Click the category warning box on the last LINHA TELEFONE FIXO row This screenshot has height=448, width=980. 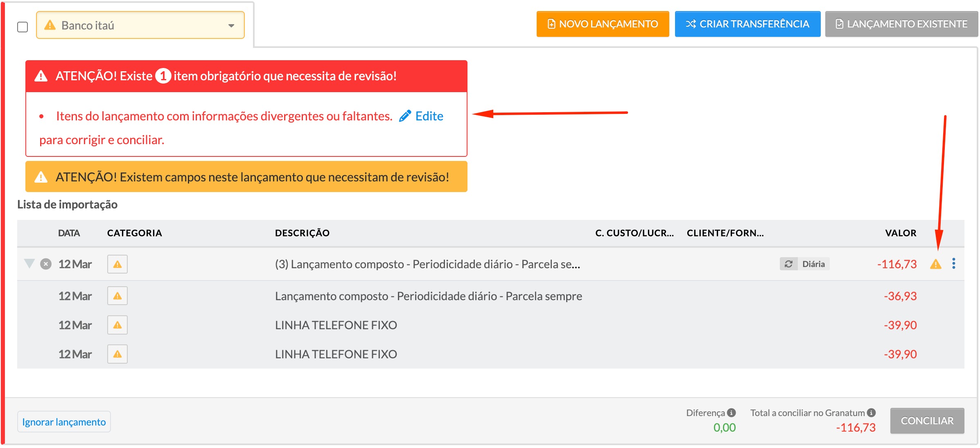pos(117,354)
